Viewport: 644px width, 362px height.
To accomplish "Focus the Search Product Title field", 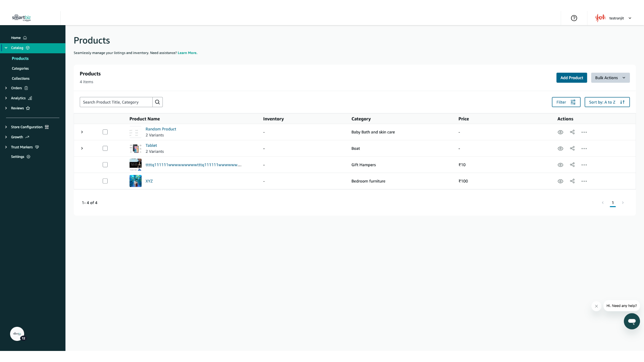I will click(116, 102).
